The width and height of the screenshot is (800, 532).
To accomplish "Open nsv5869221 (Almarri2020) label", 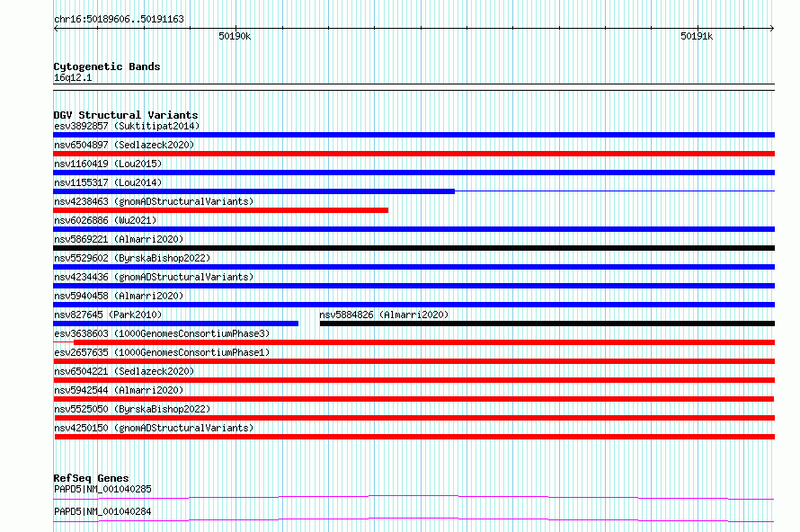I will click(119, 239).
